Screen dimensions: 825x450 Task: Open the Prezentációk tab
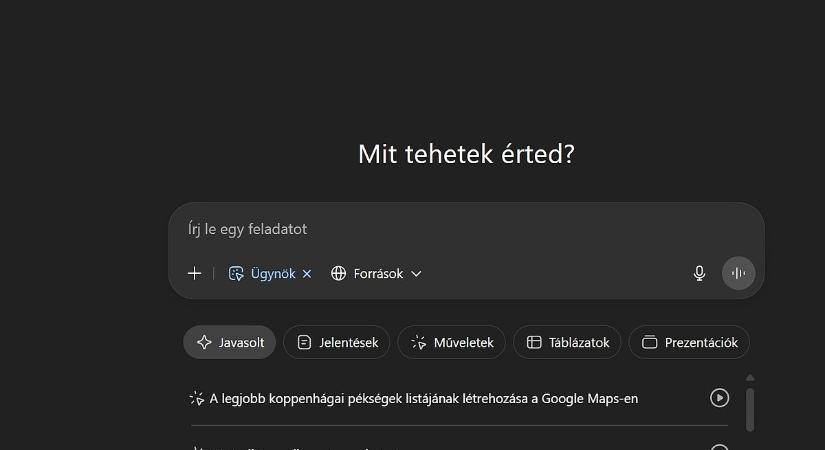click(x=689, y=342)
